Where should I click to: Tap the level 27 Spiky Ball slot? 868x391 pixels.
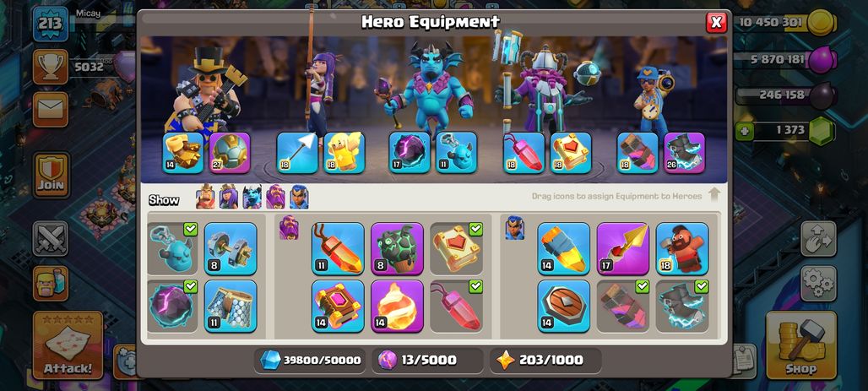(x=230, y=153)
